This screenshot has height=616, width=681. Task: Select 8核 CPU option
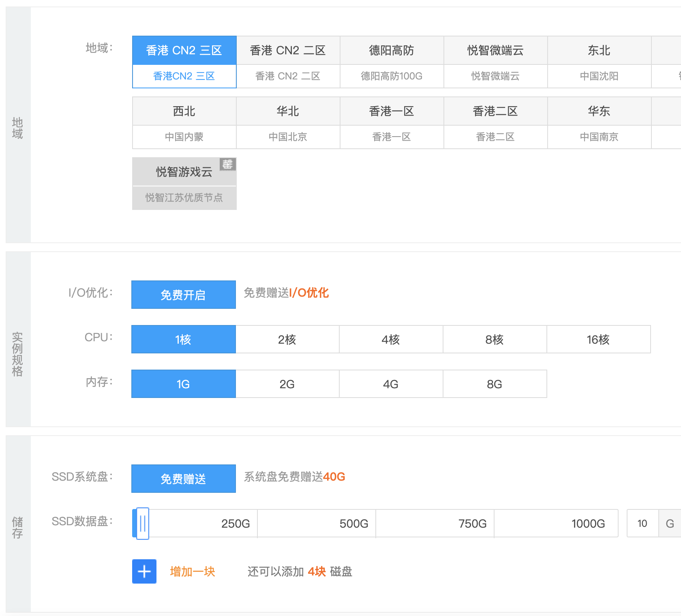tap(495, 339)
